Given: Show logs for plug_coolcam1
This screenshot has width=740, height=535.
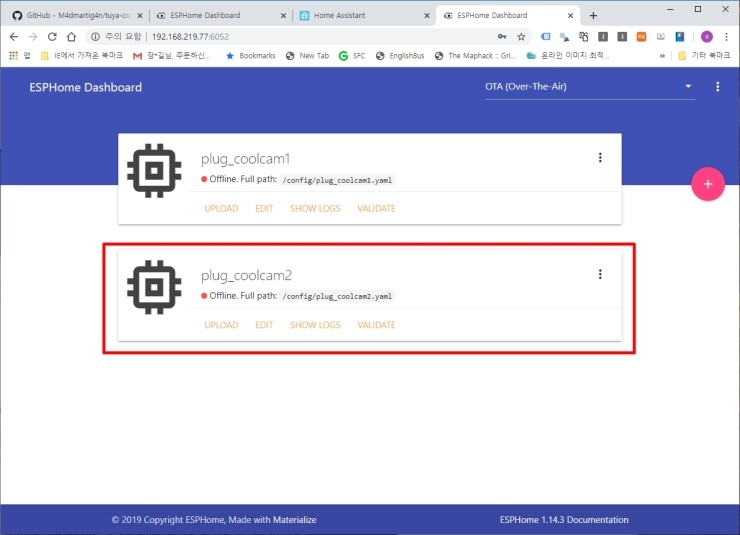Looking at the screenshot, I should click(315, 209).
